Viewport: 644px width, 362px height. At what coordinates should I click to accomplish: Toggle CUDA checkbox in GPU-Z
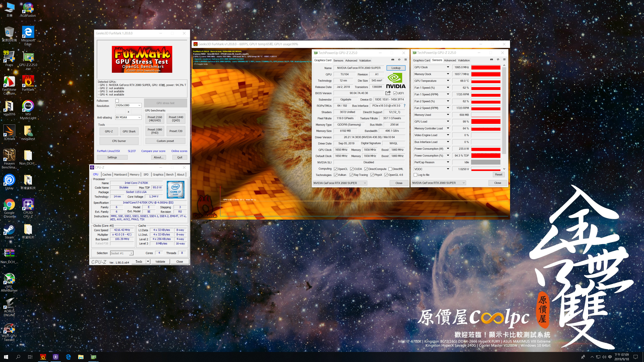click(352, 169)
